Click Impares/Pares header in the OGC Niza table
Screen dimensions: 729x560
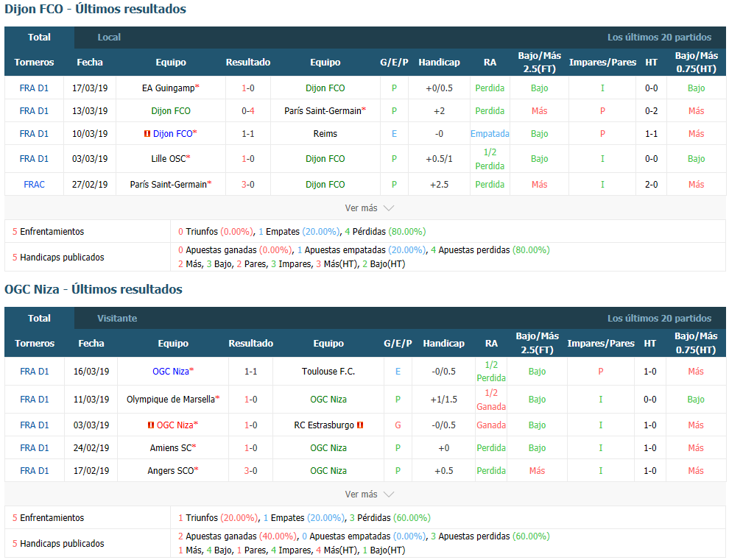coord(601,344)
